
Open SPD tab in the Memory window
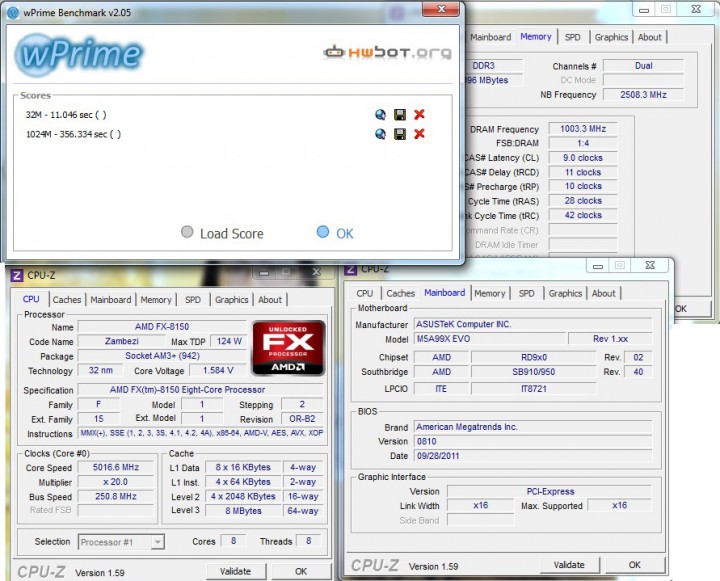point(573,37)
